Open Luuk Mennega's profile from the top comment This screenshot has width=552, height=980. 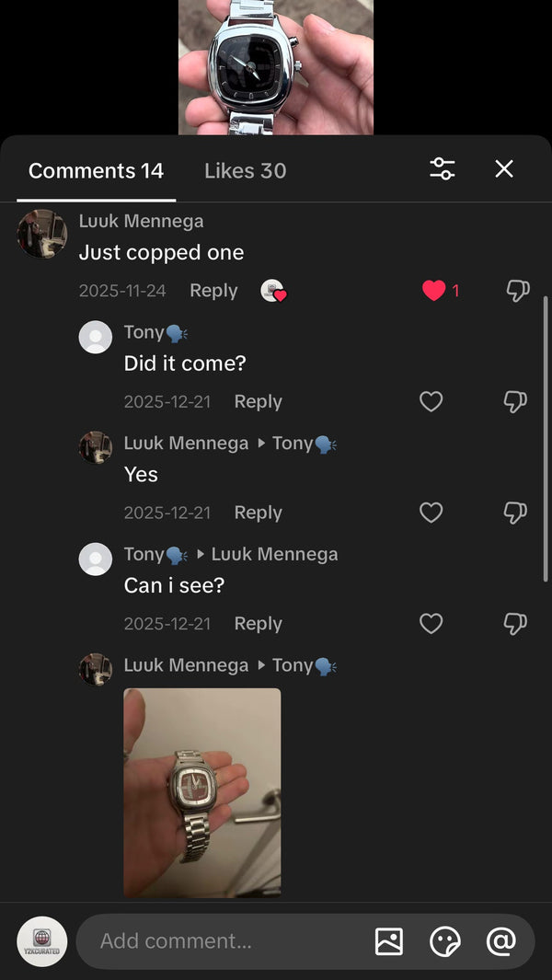(x=42, y=234)
